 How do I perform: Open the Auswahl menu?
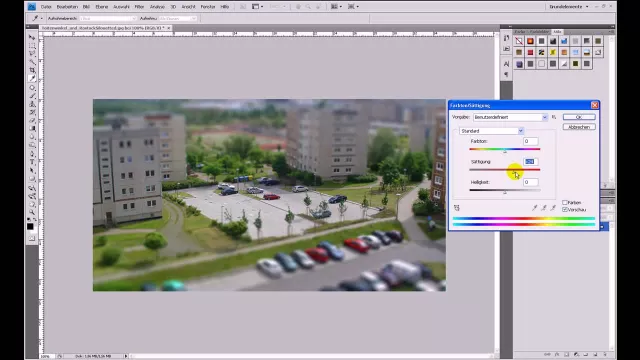(121, 7)
